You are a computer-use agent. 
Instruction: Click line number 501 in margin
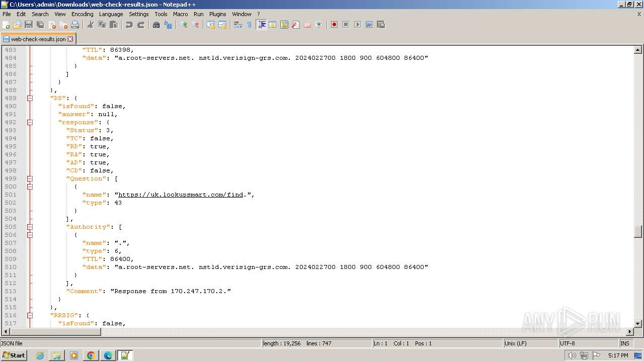click(11, 195)
